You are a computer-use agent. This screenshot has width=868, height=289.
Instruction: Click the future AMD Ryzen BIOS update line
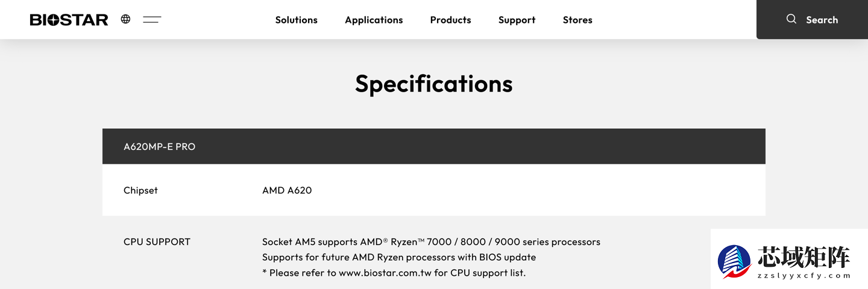(x=398, y=257)
